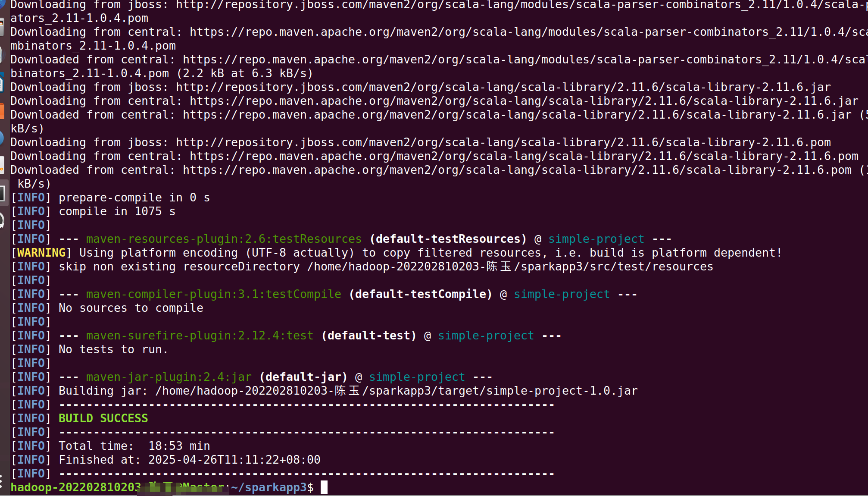This screenshot has width=868, height=496.
Task: Click the ~/sparkapp3 path in prompt
Action: point(269,487)
